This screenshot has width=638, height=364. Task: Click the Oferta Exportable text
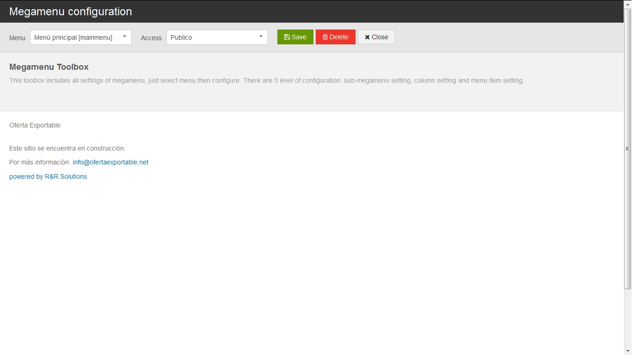35,125
